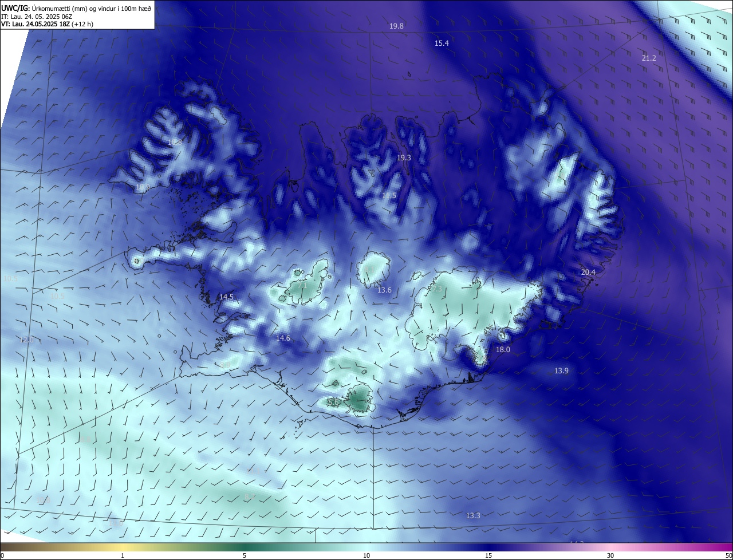
Task: Click the 18.0 value label
Action: coord(503,350)
